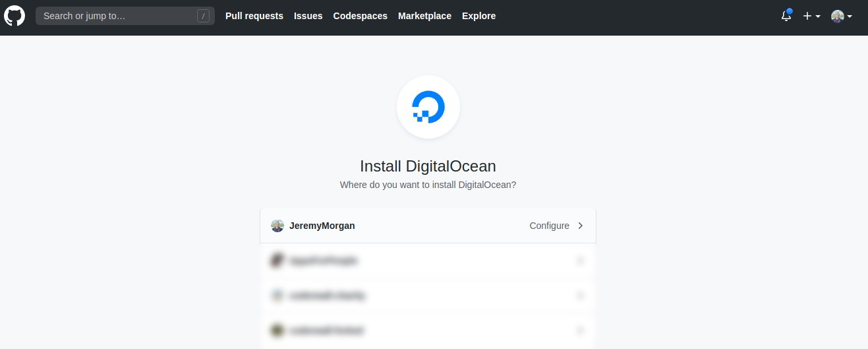Open Pull requests page

click(x=254, y=16)
